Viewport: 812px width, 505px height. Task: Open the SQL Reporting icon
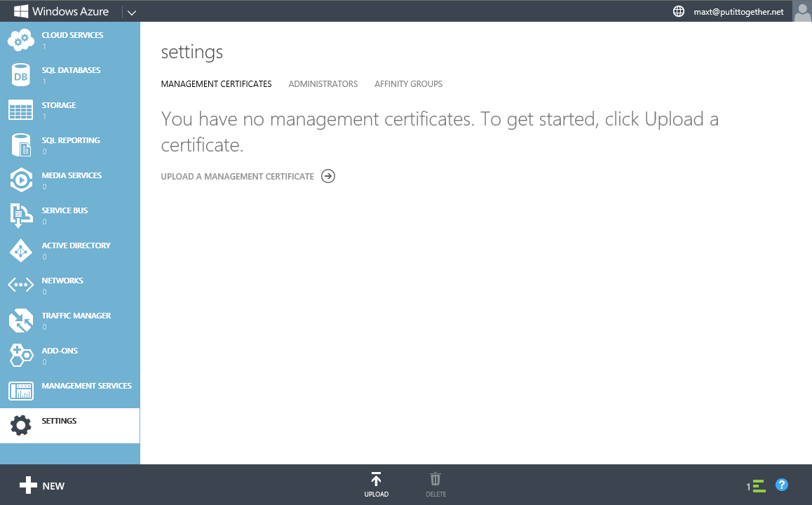coord(21,145)
